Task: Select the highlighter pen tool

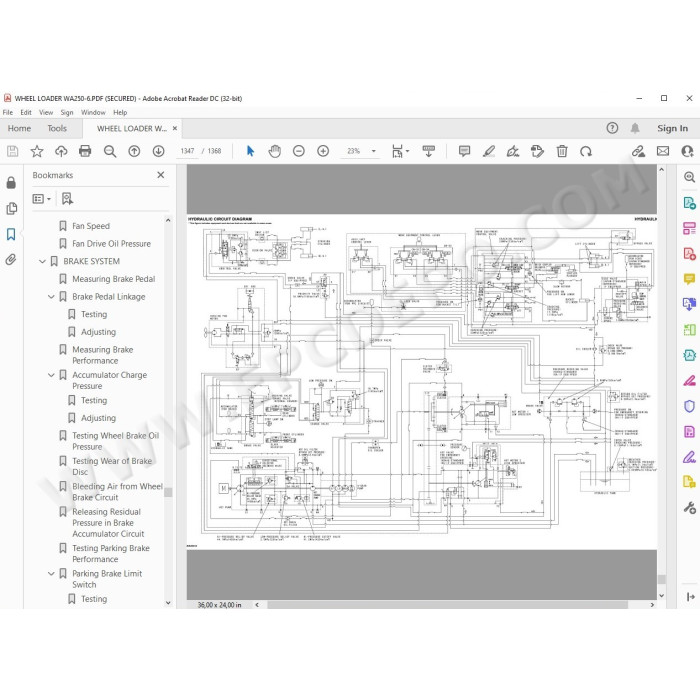Action: 489,151
